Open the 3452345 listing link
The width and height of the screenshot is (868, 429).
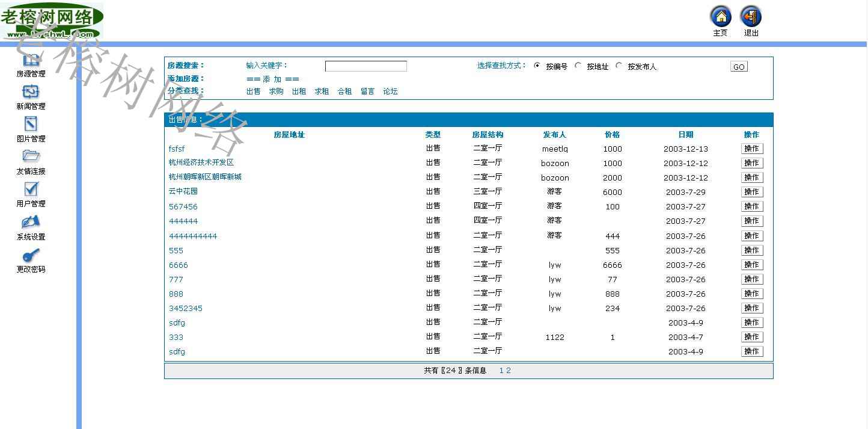click(186, 308)
